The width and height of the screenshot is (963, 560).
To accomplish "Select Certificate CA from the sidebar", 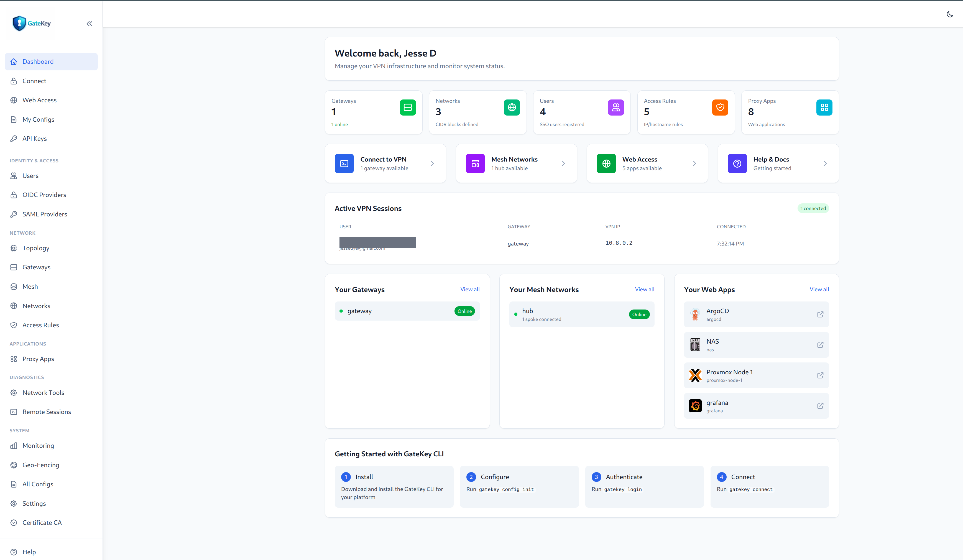I will pyautogui.click(x=42, y=523).
